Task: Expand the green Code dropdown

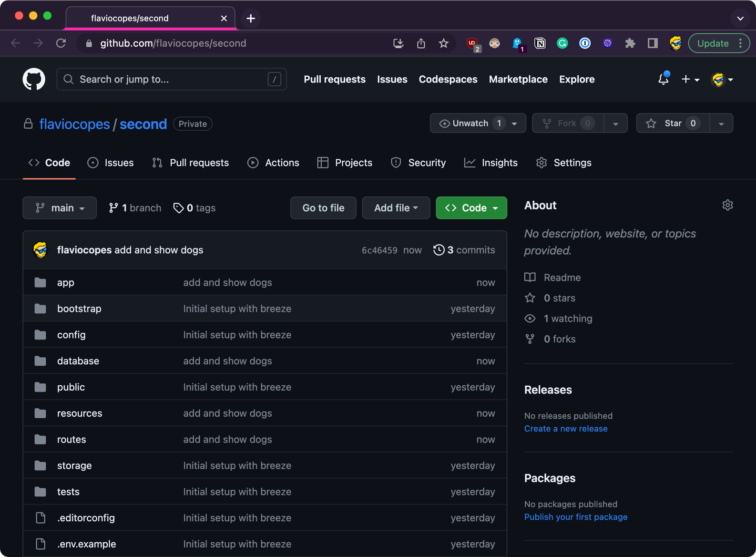Action: click(x=471, y=208)
